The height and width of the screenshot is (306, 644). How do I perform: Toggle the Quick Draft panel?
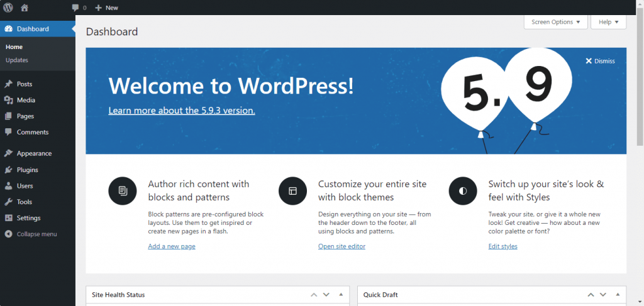pos(618,295)
